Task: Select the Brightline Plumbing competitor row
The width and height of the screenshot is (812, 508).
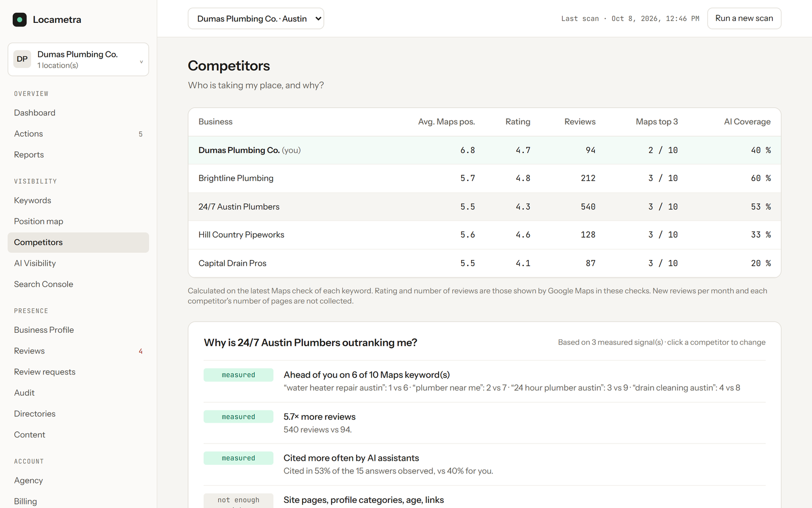Action: click(484, 178)
